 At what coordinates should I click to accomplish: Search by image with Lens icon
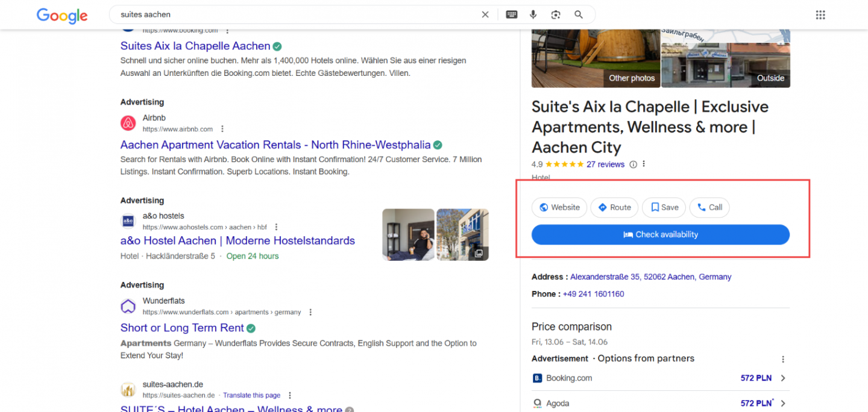click(x=556, y=14)
